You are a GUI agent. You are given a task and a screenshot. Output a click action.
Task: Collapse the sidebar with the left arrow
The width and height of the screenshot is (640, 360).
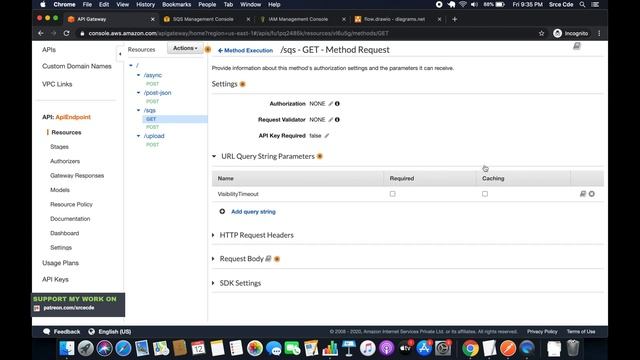120,54
